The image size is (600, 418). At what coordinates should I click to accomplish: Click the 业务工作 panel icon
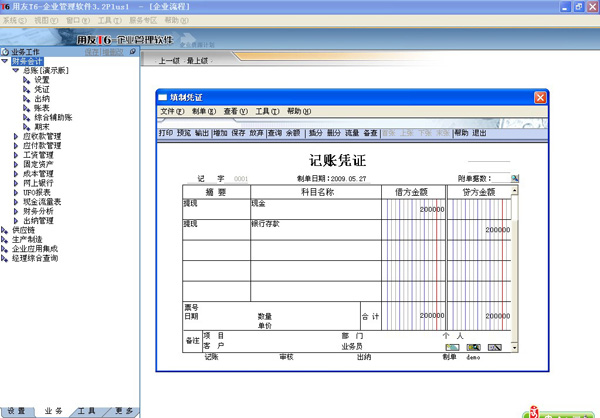(x=5, y=52)
